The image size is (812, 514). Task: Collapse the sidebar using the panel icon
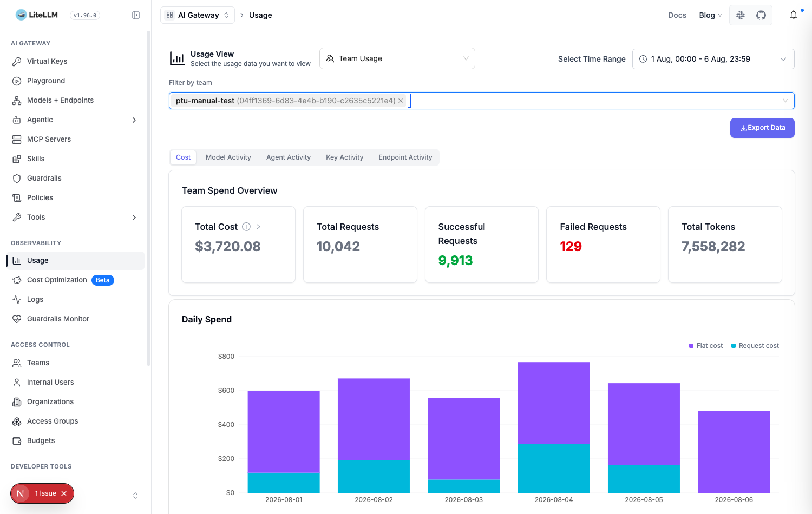136,15
